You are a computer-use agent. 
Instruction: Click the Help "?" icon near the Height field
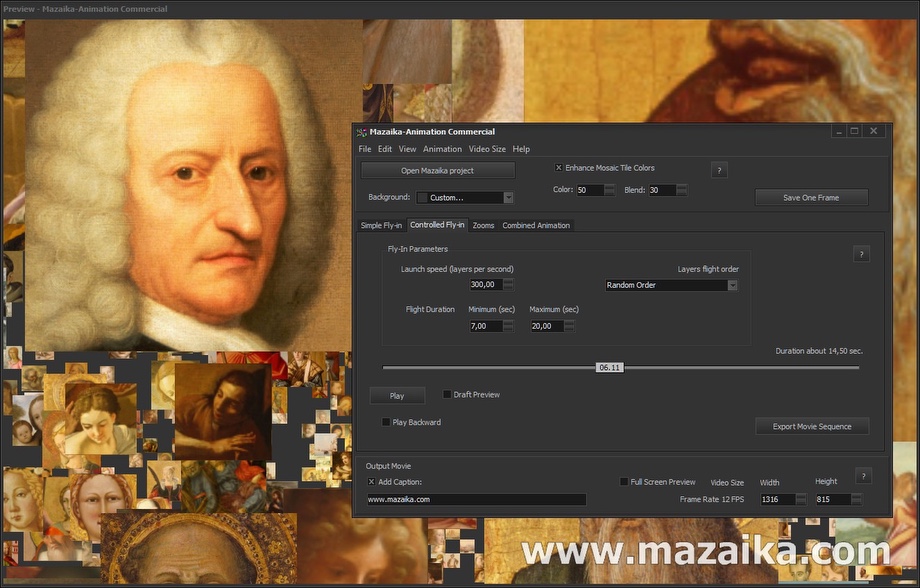(862, 476)
